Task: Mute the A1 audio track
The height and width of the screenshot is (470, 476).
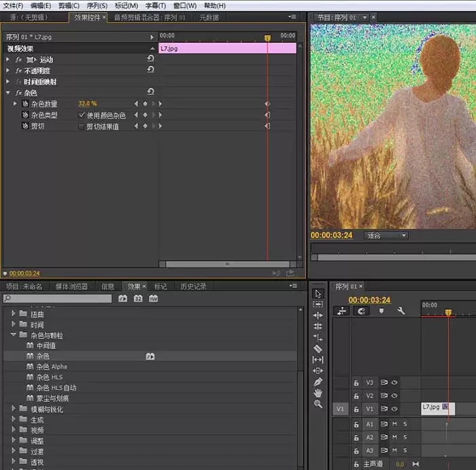Action: tap(394, 424)
